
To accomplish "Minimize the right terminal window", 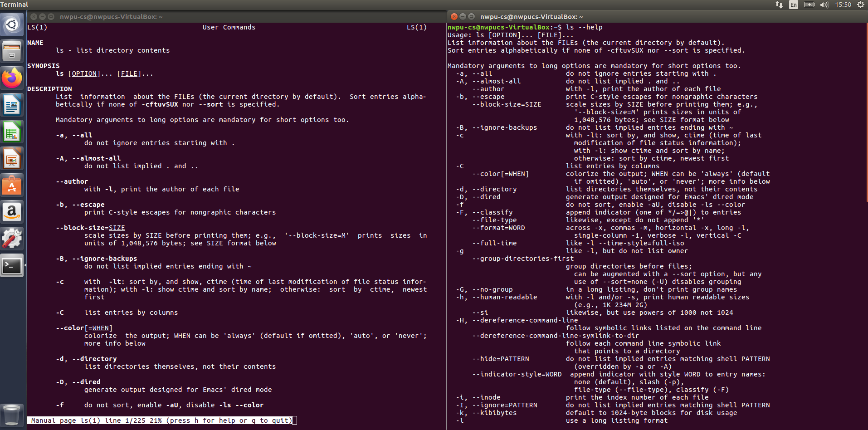I will point(463,16).
